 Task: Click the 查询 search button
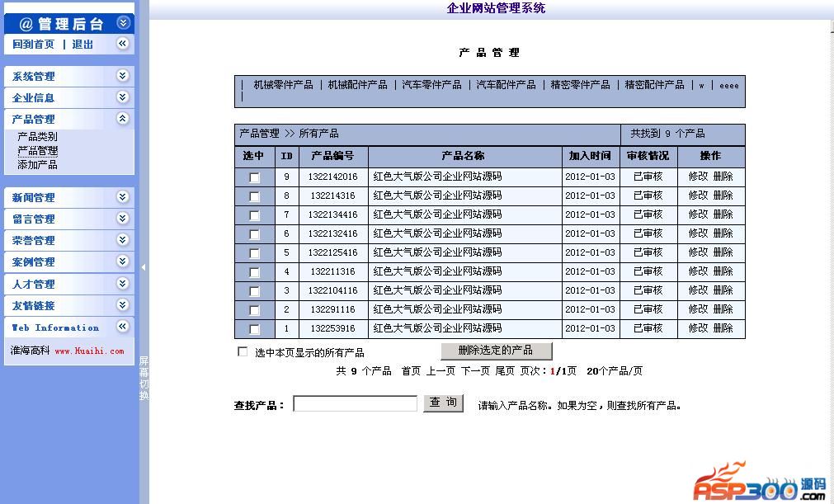point(443,403)
